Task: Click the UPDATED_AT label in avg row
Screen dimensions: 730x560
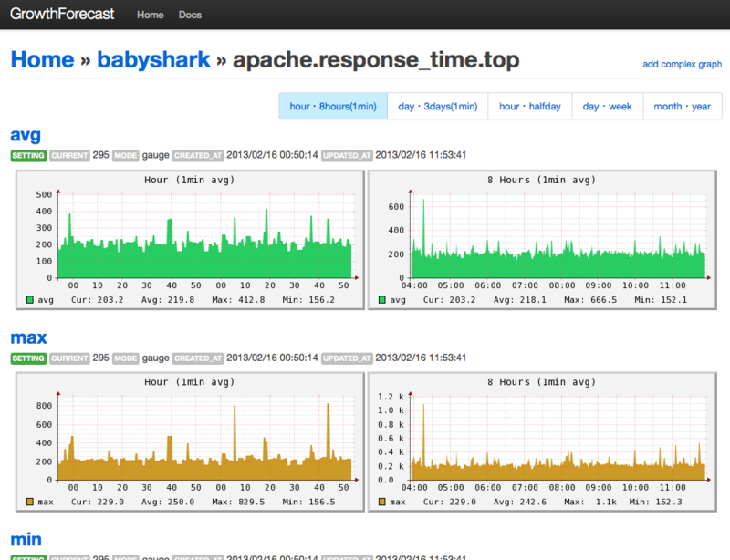Action: 347,155
